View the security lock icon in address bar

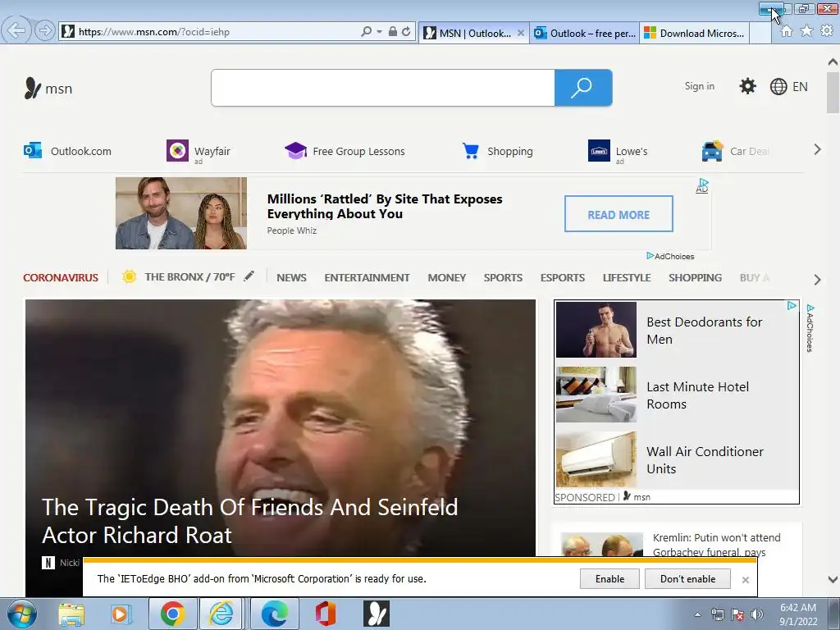tap(393, 32)
